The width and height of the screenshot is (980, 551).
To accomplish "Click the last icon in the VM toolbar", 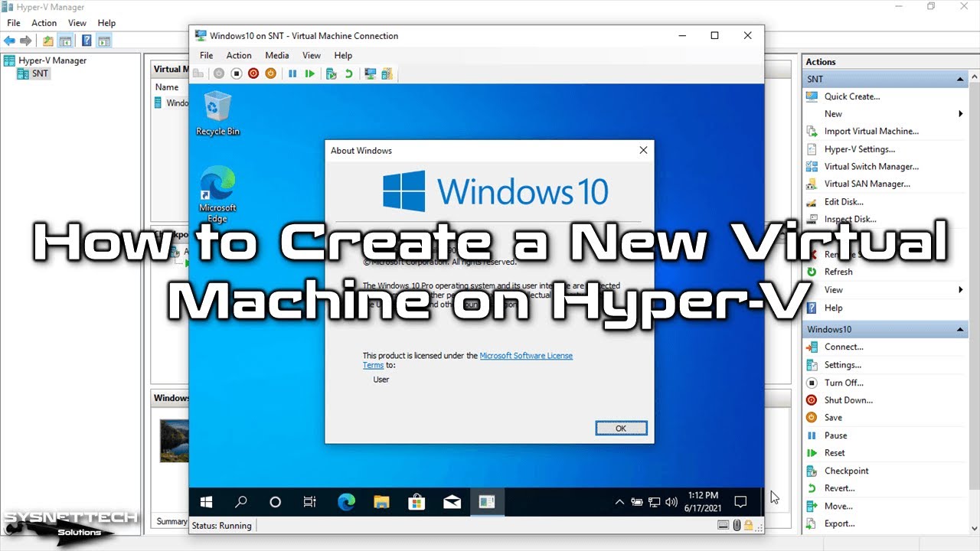I will (x=387, y=73).
